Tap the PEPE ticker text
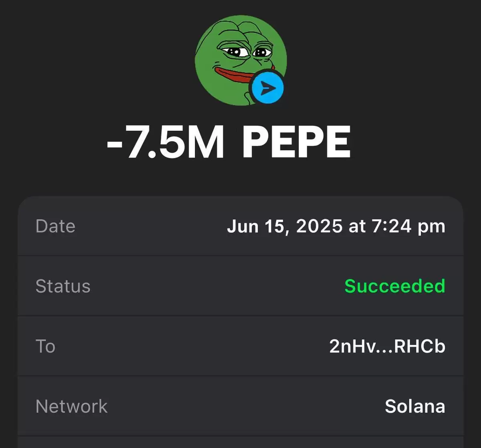 (x=297, y=142)
